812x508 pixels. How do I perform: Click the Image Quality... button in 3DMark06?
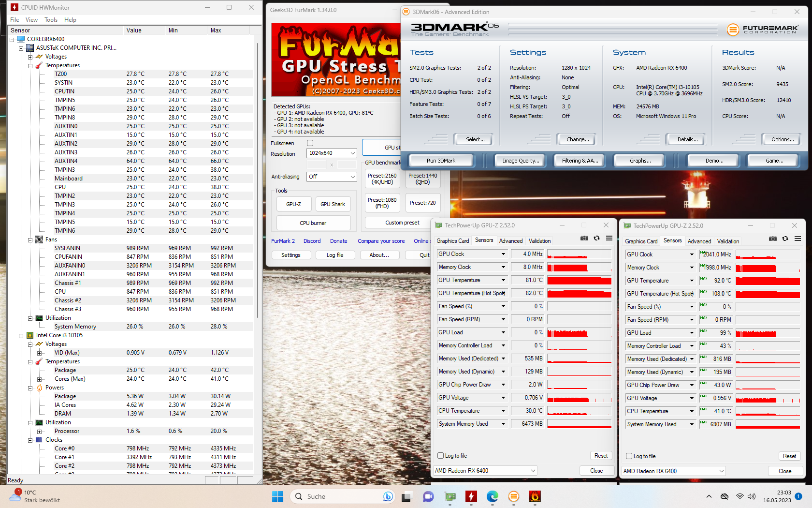521,161
